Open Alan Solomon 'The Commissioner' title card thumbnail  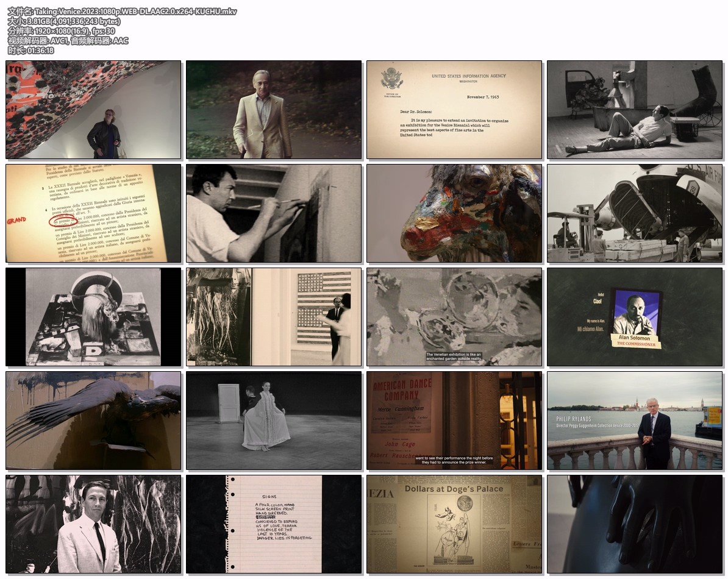coord(635,317)
